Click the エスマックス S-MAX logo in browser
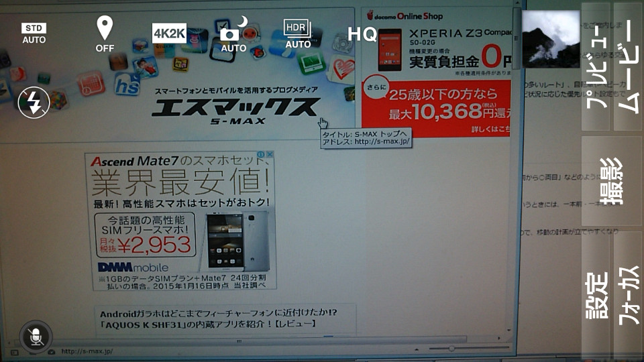 (x=236, y=106)
